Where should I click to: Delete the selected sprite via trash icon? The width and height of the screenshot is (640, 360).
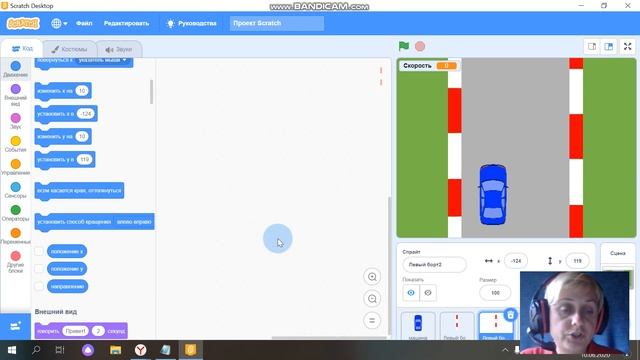point(510,314)
